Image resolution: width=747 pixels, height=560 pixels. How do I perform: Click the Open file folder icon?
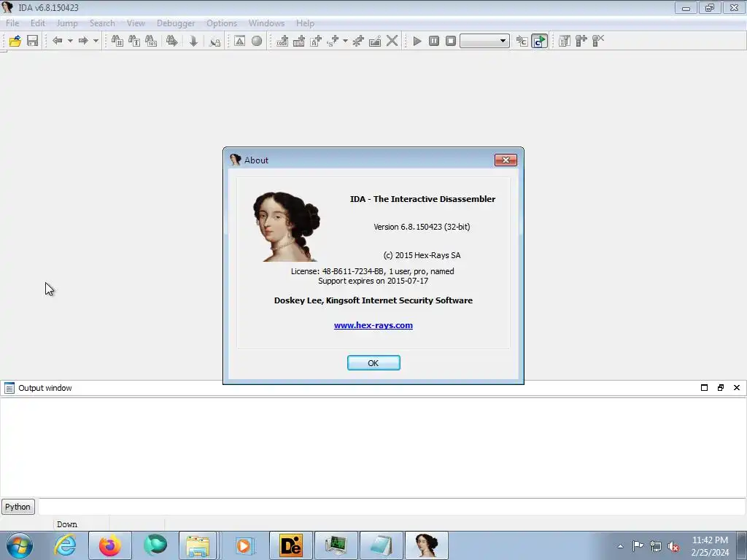tap(15, 41)
